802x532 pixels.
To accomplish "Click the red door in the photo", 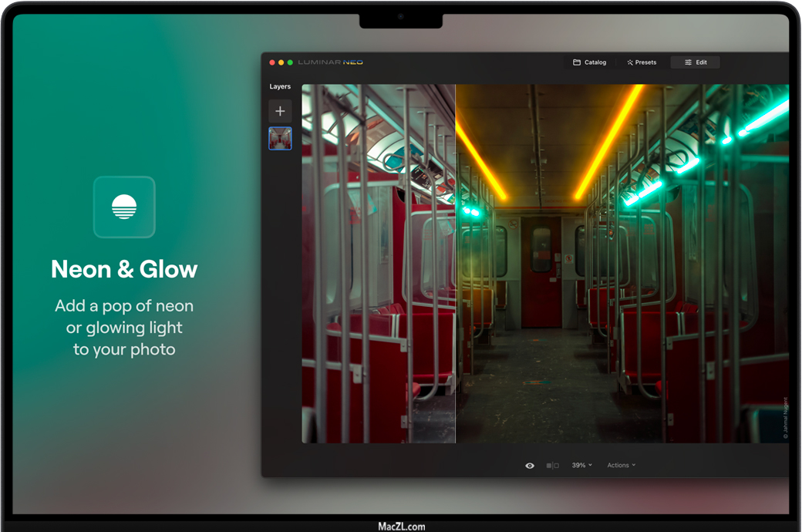I will (541, 270).
